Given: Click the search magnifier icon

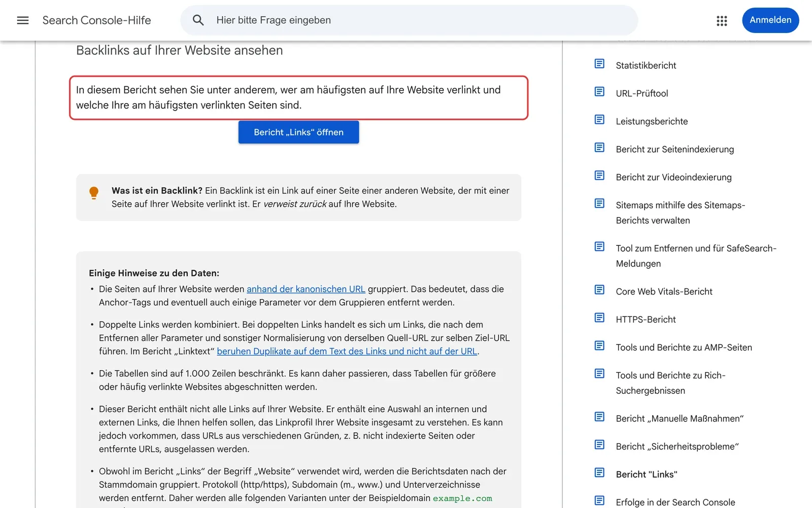Looking at the screenshot, I should pos(198,20).
